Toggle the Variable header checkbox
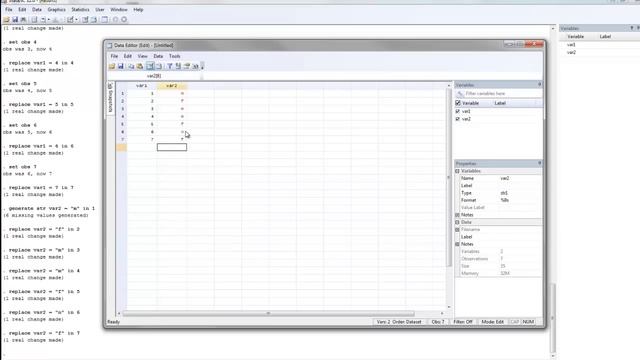This screenshot has width=640, height=360. click(458, 103)
